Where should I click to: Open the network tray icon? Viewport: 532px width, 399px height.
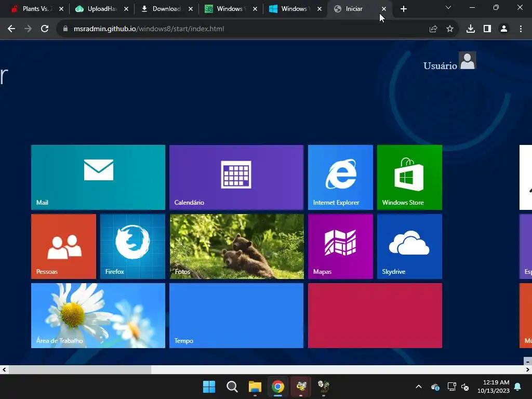(x=451, y=387)
